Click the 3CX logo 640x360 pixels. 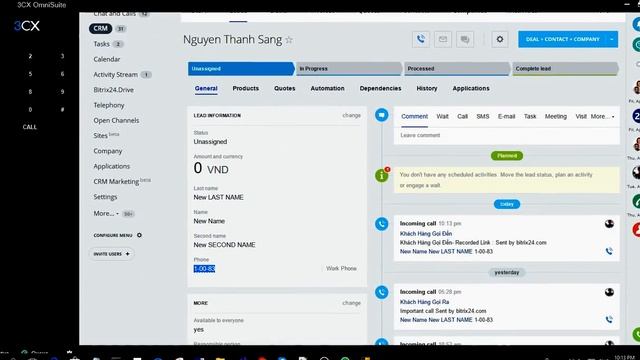(27, 26)
